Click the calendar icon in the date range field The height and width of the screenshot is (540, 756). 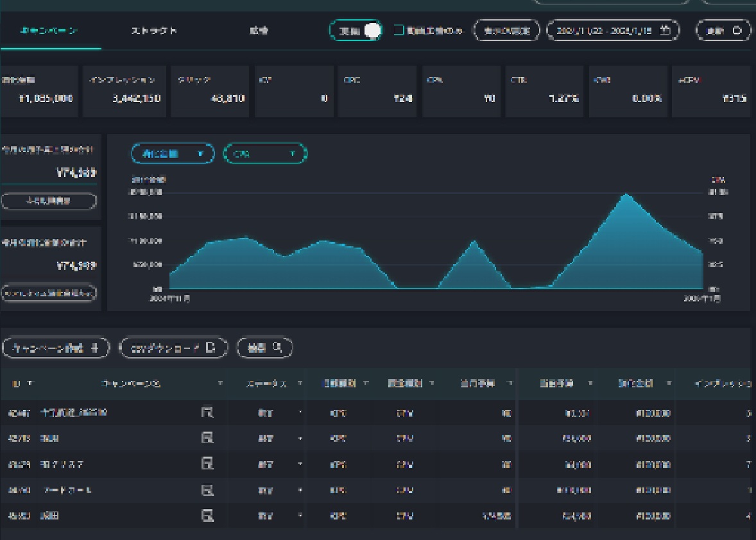[666, 30]
